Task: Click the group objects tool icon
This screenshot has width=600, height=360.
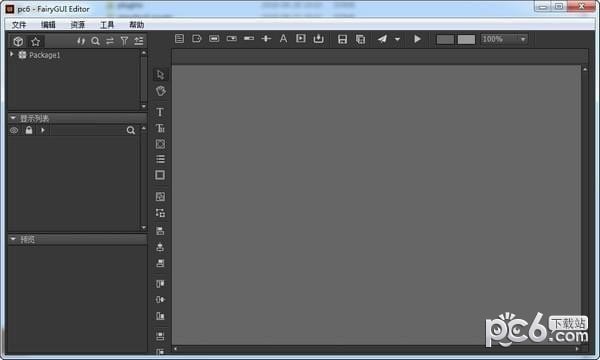Action: 160,197
